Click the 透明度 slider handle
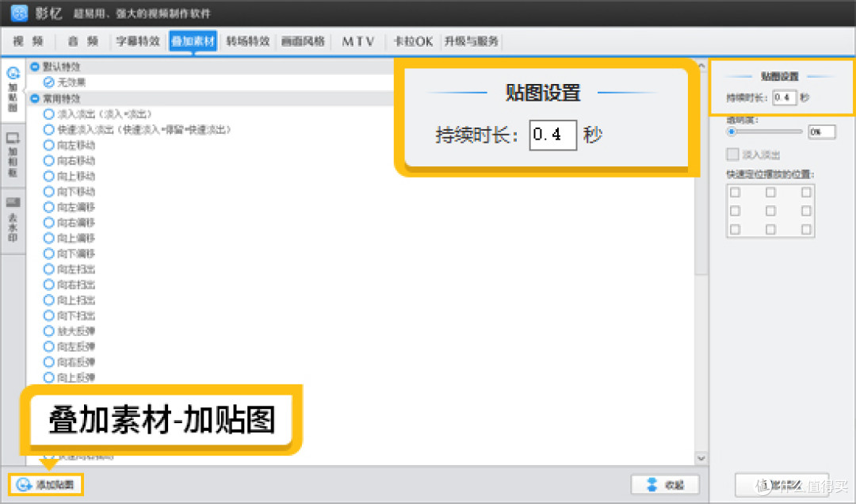This screenshot has height=504, width=856. click(x=732, y=132)
